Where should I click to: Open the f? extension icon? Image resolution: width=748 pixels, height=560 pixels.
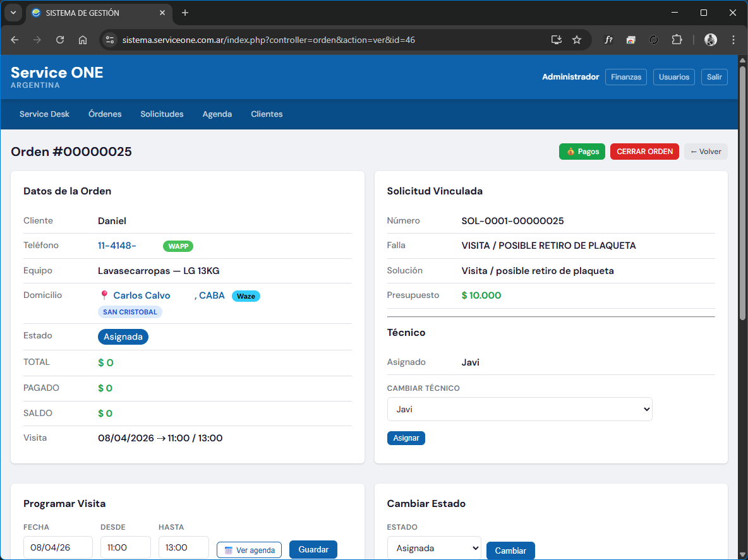(x=608, y=40)
